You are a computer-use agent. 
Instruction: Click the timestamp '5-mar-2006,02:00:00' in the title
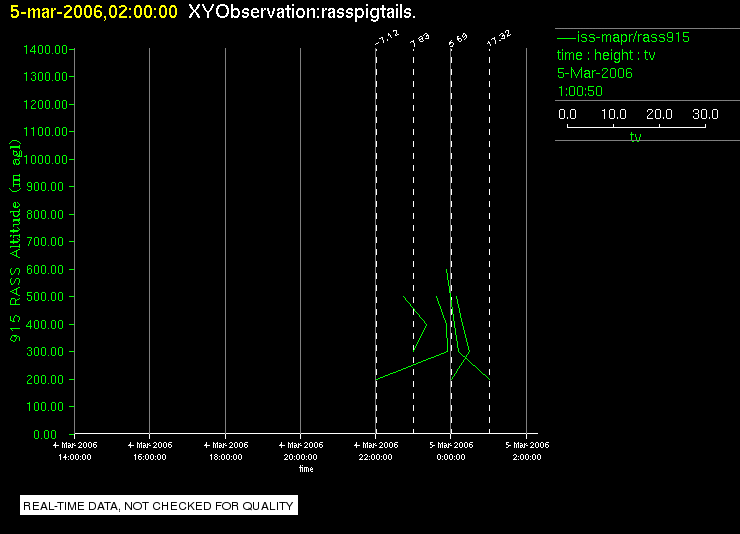point(93,12)
